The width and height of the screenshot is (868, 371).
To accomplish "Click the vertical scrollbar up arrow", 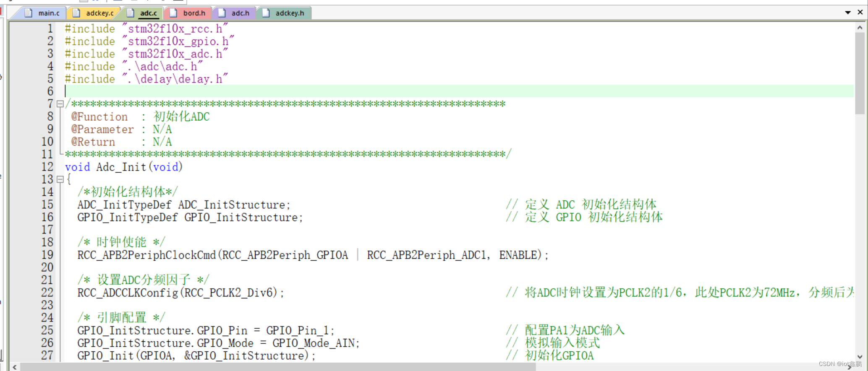I will click(860, 28).
